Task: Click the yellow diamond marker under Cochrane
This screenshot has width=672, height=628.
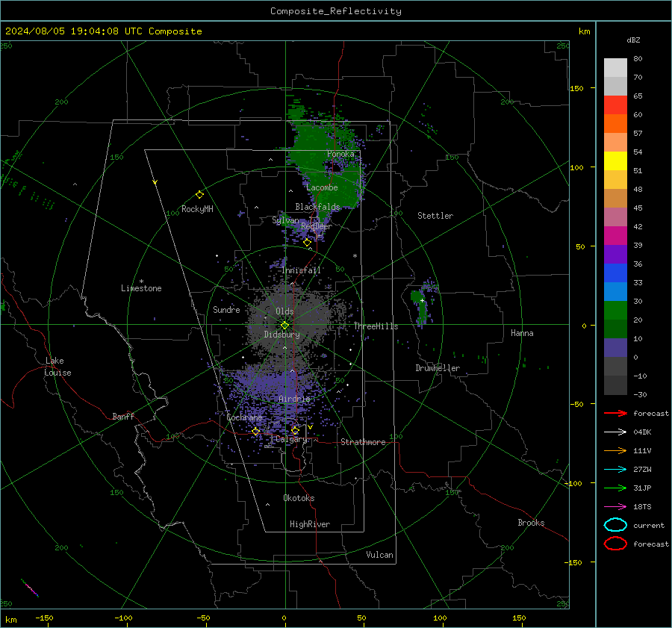Action: coord(256,432)
